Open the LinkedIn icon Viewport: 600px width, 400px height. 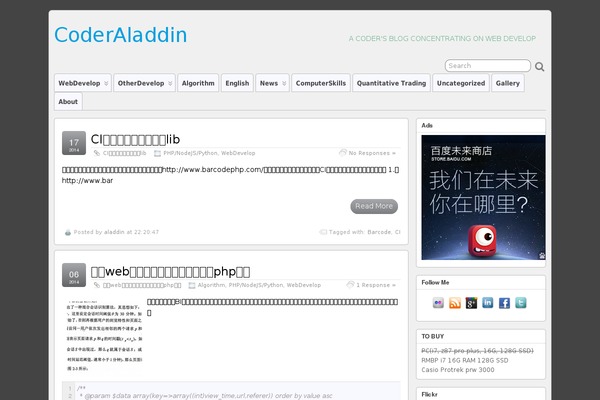[x=488, y=303]
